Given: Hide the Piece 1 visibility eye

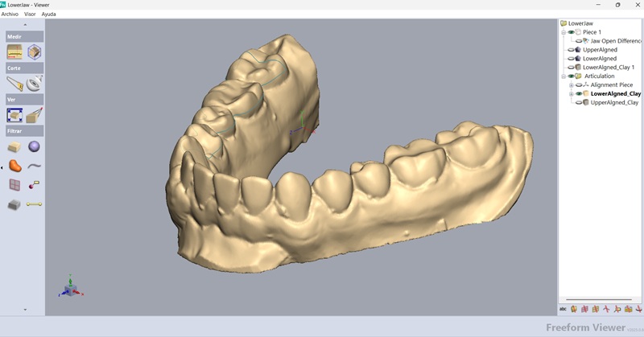Looking at the screenshot, I should tap(572, 32).
